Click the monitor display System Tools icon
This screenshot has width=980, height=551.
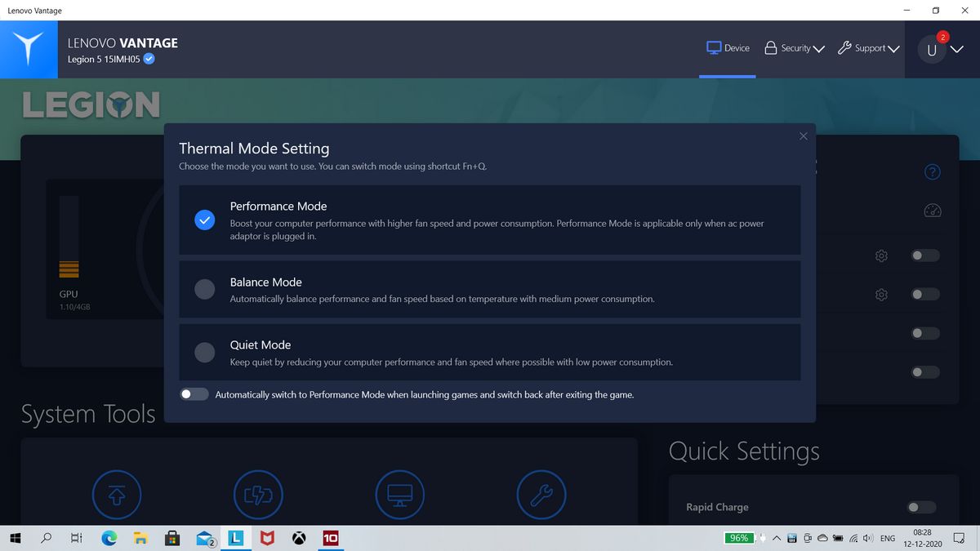400,494
